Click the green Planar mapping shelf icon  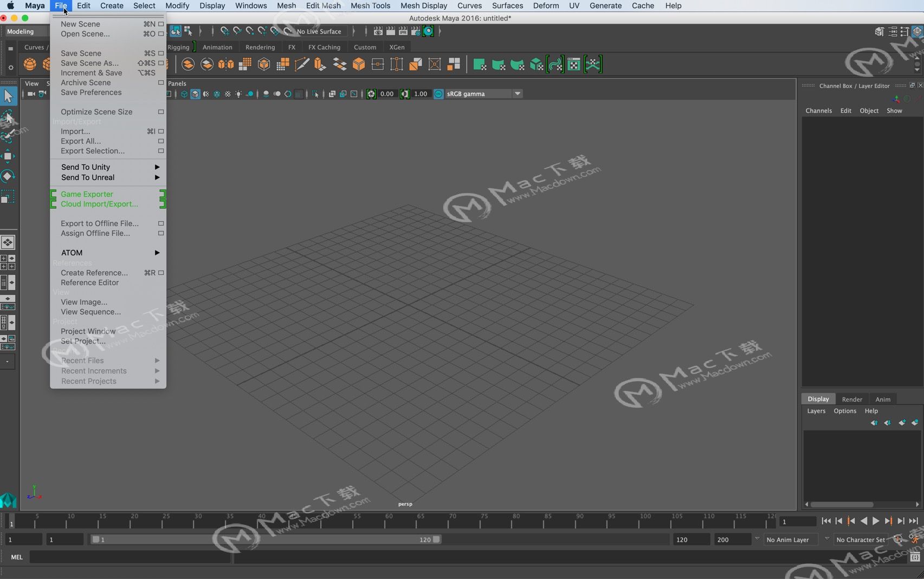tap(480, 65)
